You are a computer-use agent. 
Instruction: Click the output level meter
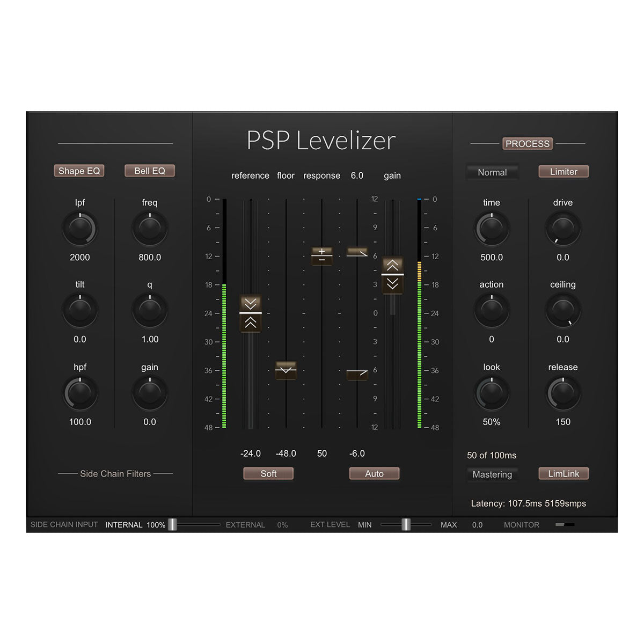419,313
